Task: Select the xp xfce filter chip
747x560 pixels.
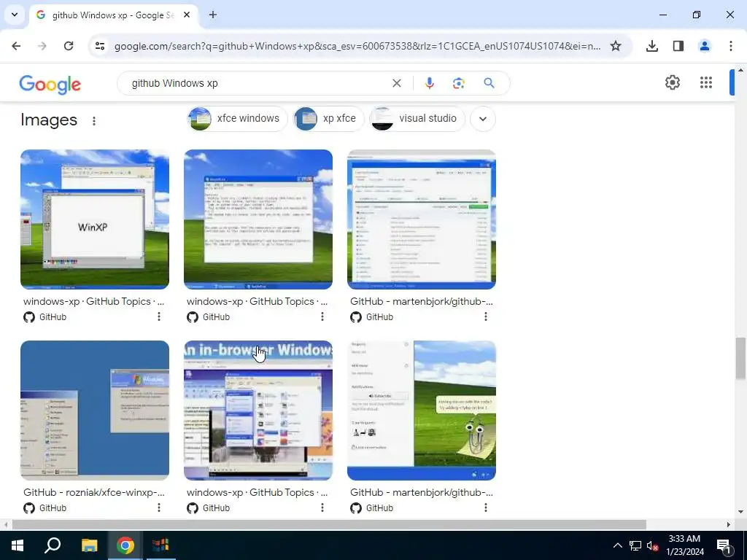Action: [328, 119]
